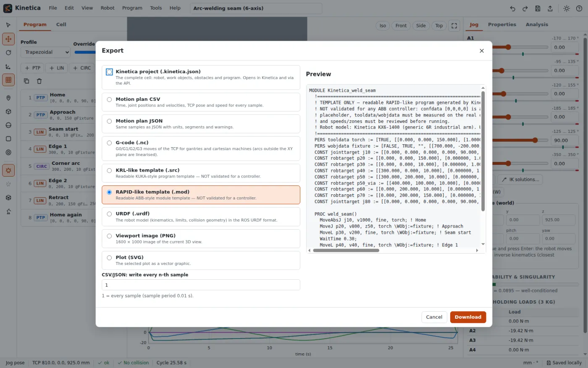Activate the rotate tool in sidebar
This screenshot has width=588, height=368.
pos(8,53)
